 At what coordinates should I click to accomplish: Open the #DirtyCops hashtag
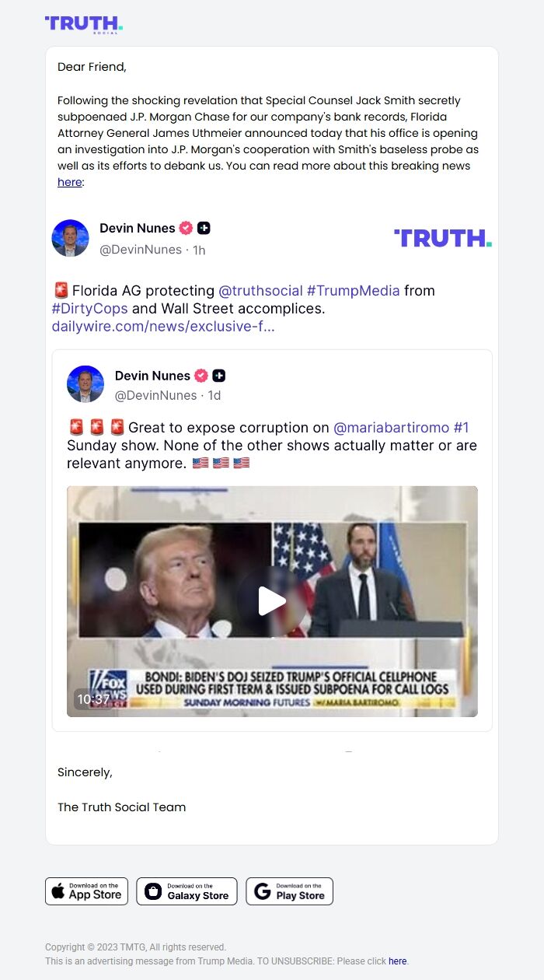[x=89, y=308]
